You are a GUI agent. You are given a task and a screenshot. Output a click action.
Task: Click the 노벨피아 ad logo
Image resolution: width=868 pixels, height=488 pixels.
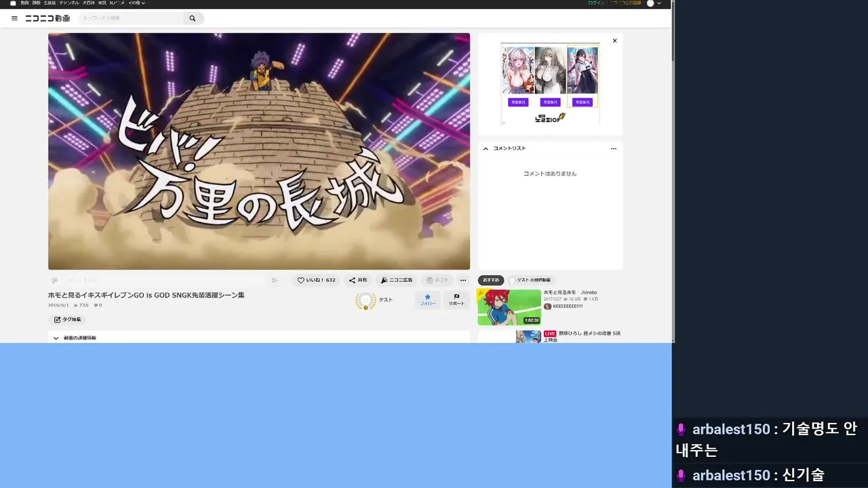(x=550, y=117)
